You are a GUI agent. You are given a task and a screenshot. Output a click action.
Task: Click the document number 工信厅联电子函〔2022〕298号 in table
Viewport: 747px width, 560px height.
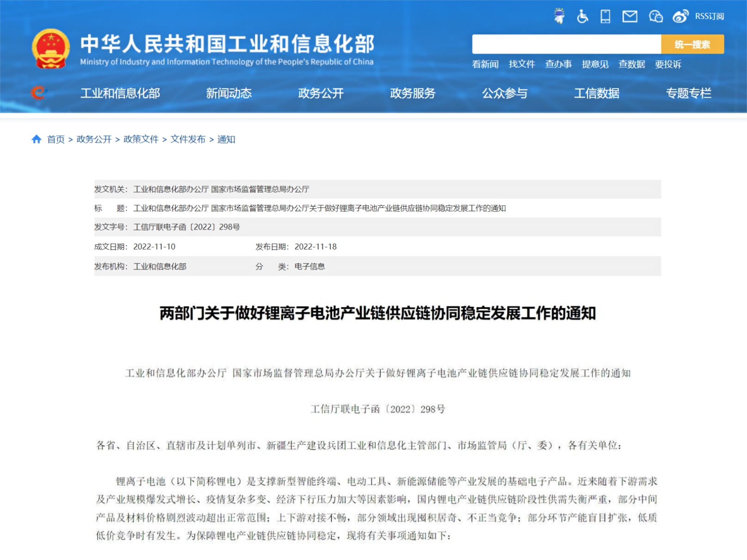(187, 227)
